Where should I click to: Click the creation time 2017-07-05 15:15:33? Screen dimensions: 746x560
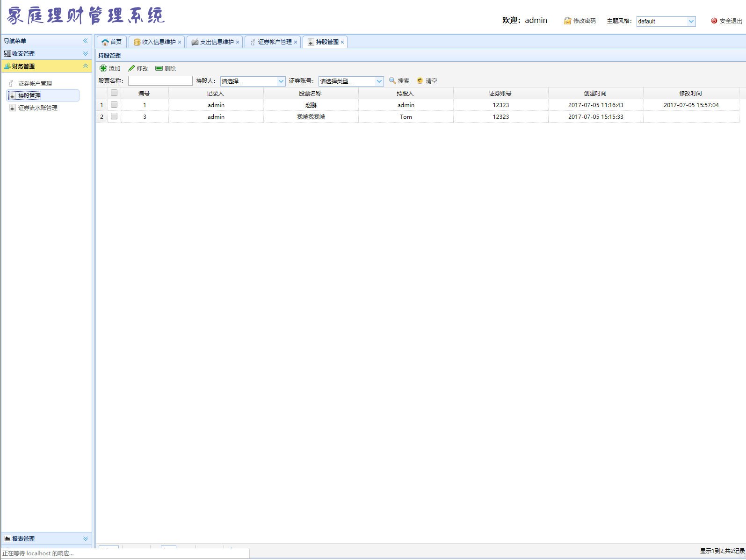596,116
